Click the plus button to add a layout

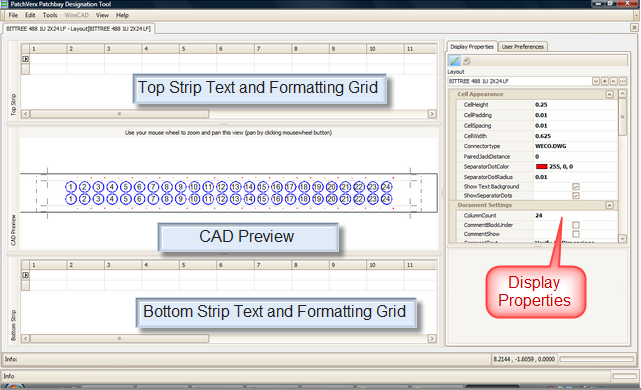tap(605, 81)
